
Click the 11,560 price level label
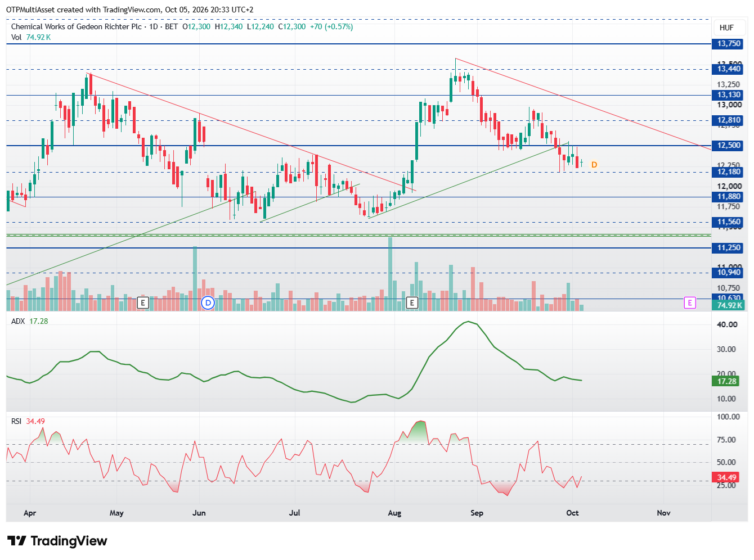pyautogui.click(x=729, y=222)
